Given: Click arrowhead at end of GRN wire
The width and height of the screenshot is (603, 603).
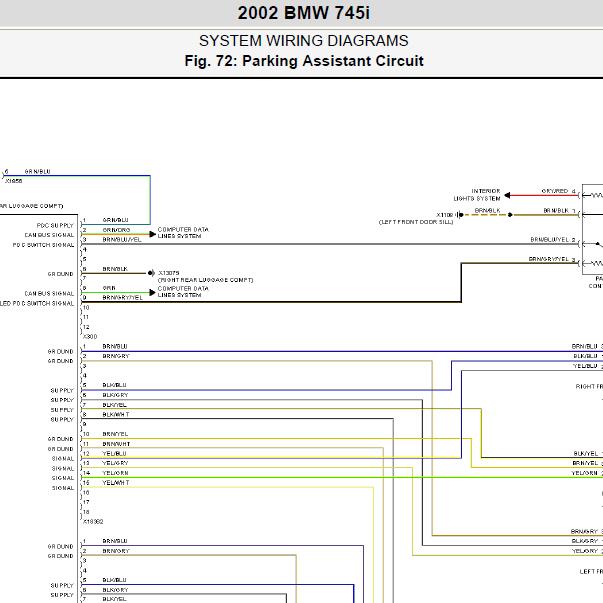Looking at the screenshot, I should click(x=153, y=293).
